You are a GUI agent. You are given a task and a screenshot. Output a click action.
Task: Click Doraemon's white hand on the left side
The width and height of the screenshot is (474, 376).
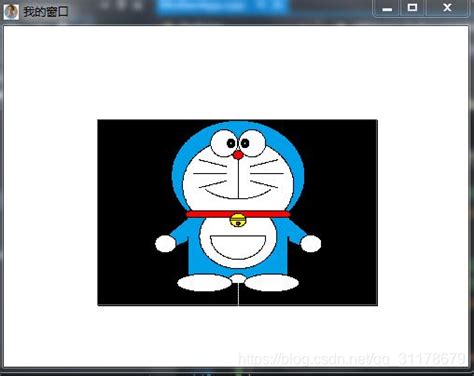[x=165, y=244]
